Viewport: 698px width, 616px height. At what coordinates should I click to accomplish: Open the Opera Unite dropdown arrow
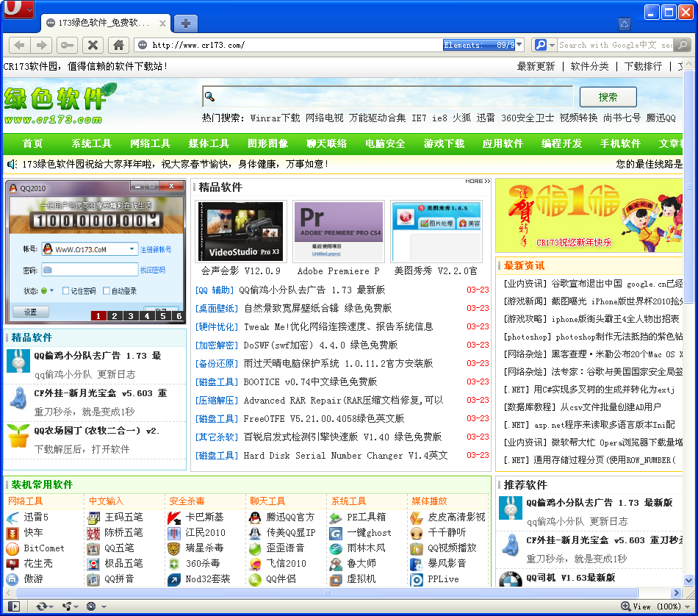76,606
